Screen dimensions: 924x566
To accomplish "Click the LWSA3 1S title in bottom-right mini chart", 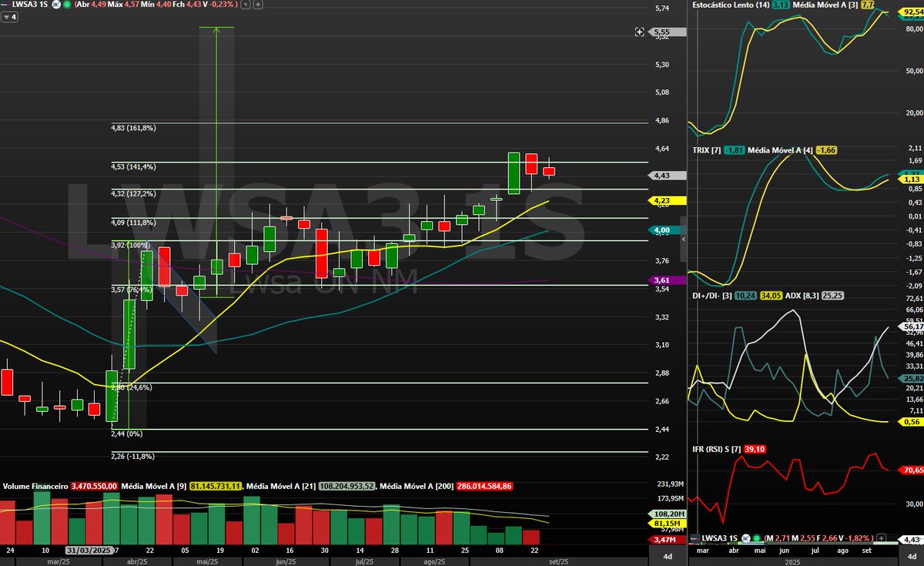I will pyautogui.click(x=720, y=538).
